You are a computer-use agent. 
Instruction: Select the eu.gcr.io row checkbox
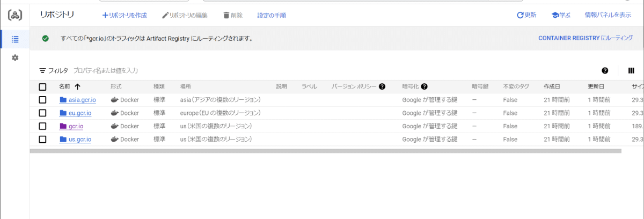tap(43, 113)
